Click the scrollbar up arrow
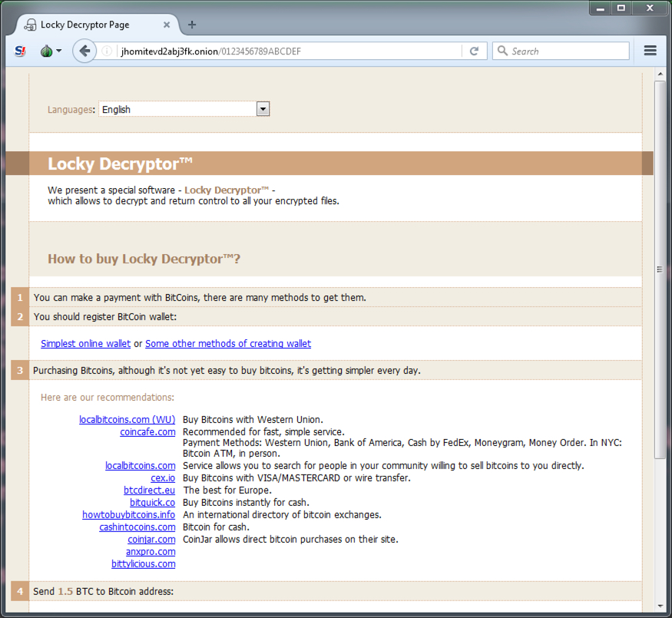 tap(660, 74)
